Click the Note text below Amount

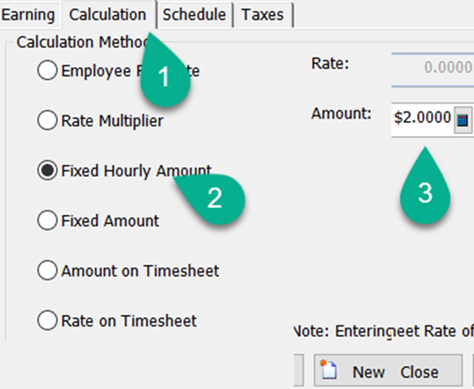pyautogui.click(x=383, y=331)
